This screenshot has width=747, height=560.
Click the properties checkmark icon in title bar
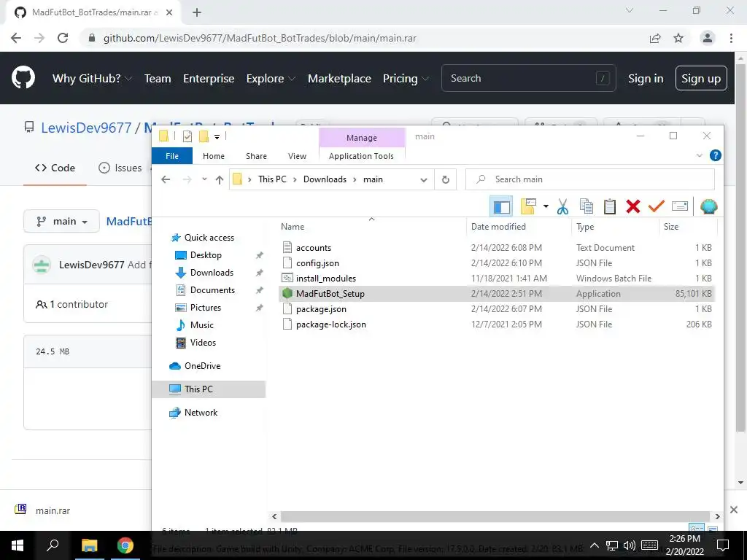pyautogui.click(x=187, y=136)
